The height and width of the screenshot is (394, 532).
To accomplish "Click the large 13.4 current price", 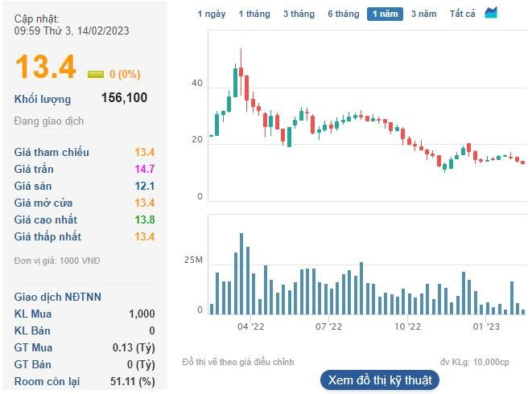I will coord(45,68).
